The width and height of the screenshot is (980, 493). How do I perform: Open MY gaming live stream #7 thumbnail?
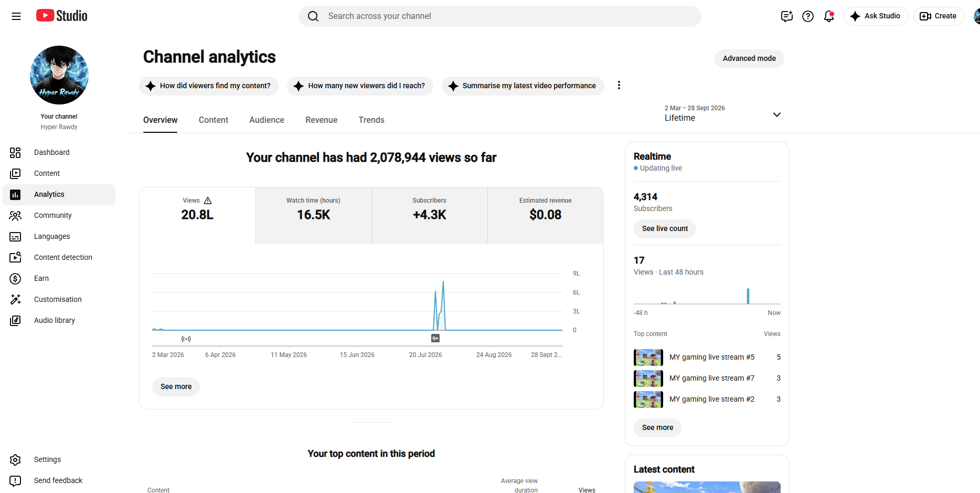[648, 379]
